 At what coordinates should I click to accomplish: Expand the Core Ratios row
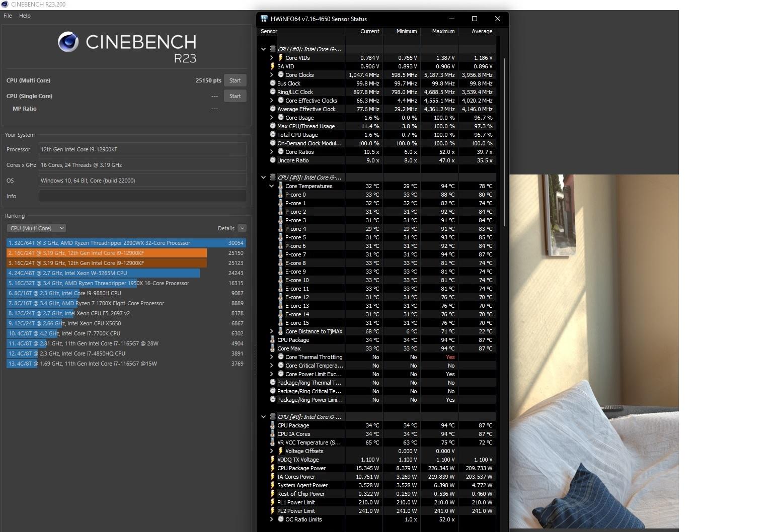tap(272, 152)
